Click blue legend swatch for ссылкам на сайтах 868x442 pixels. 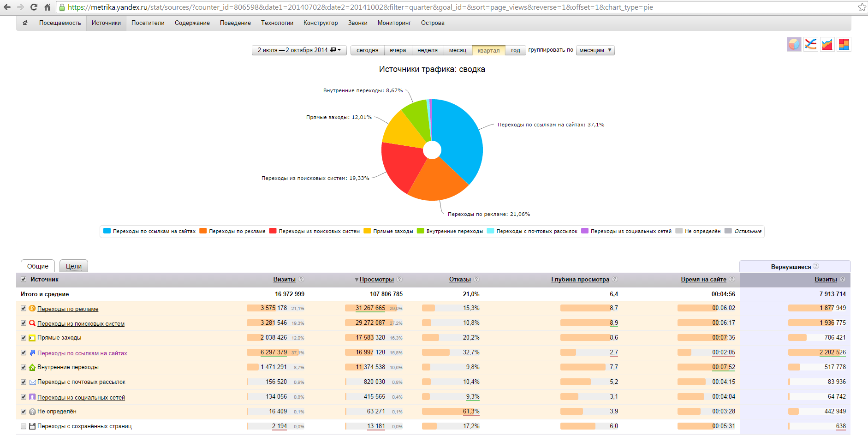(107, 231)
